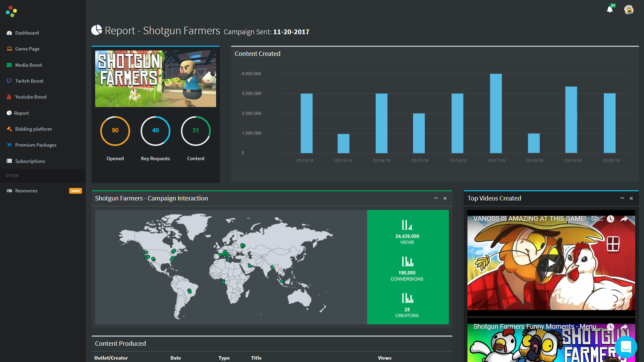This screenshot has height=362, width=644.
Task: Go to the Bidding platform page
Action: pos(33,129)
